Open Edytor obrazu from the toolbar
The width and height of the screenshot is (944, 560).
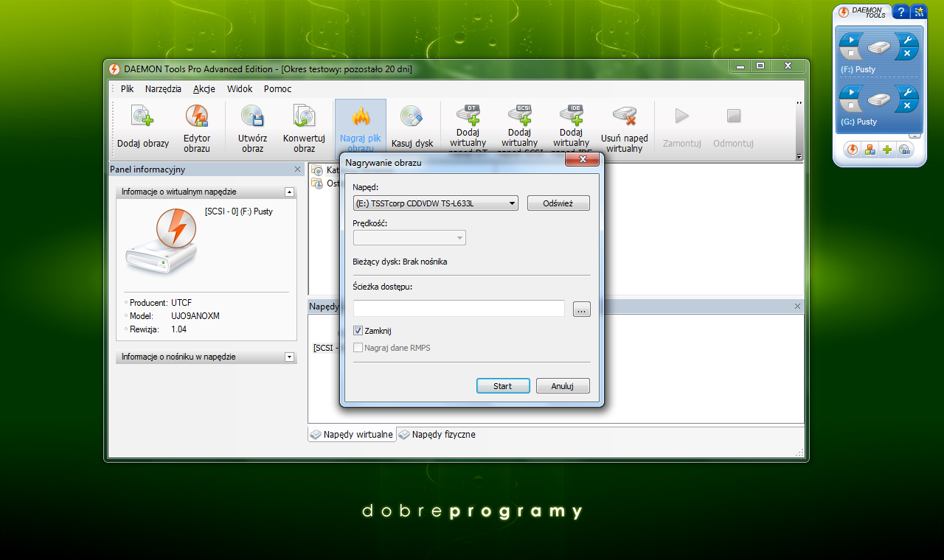(x=197, y=118)
